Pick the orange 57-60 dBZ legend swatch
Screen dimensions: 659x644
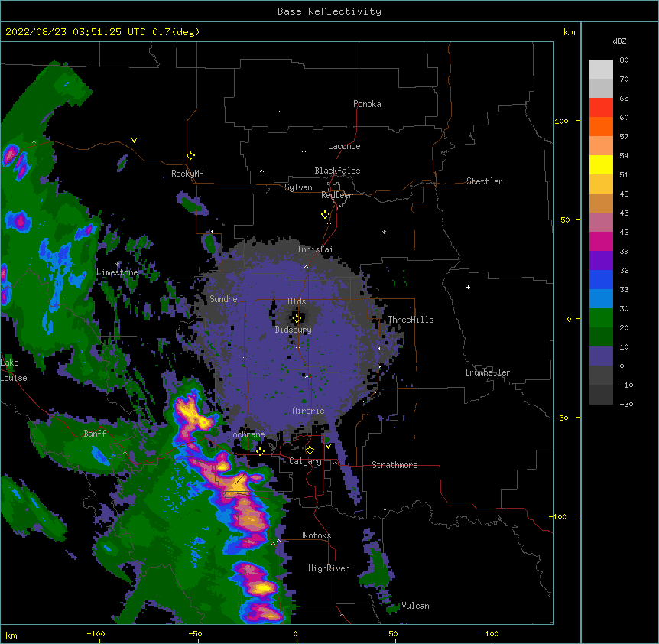tap(601, 126)
